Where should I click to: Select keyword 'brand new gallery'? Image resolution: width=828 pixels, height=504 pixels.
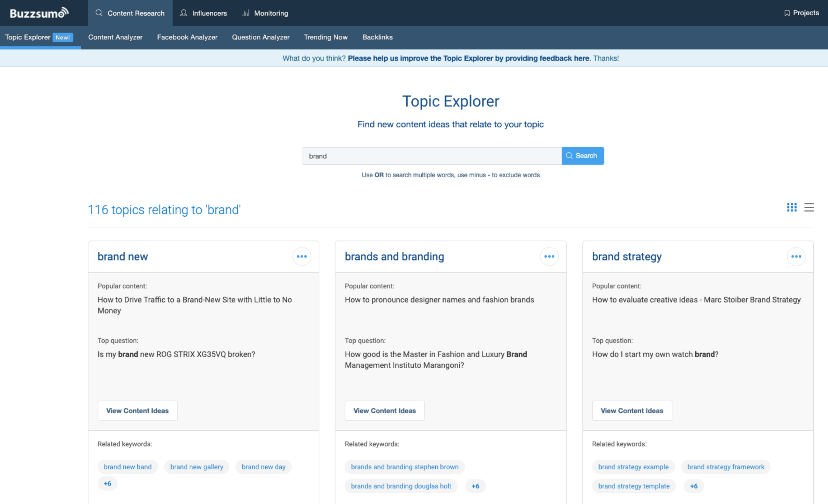click(196, 467)
